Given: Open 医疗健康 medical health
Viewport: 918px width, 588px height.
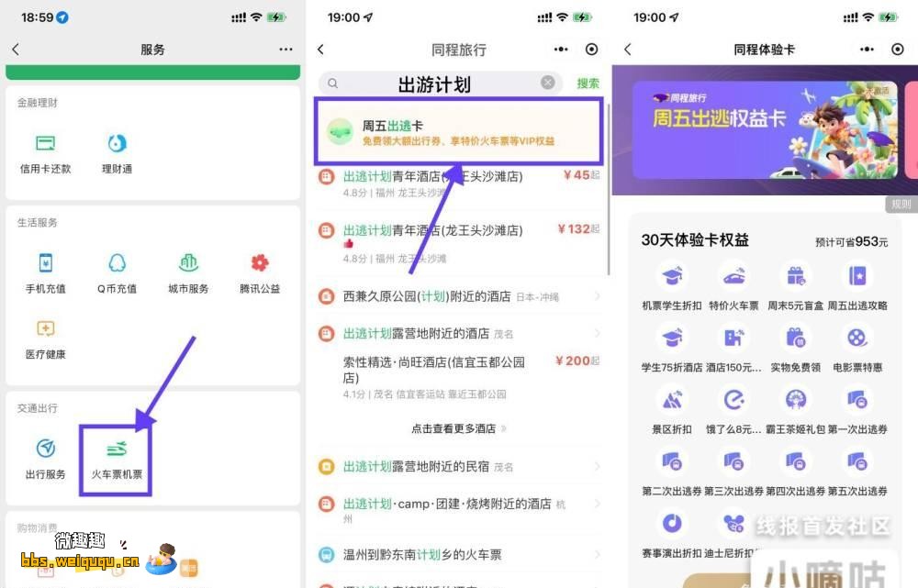Looking at the screenshot, I should point(45,338).
